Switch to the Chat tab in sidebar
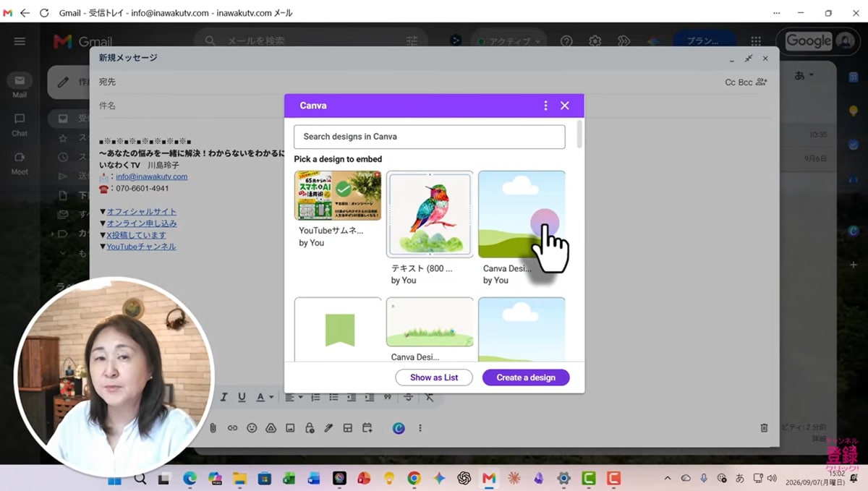 tap(20, 124)
